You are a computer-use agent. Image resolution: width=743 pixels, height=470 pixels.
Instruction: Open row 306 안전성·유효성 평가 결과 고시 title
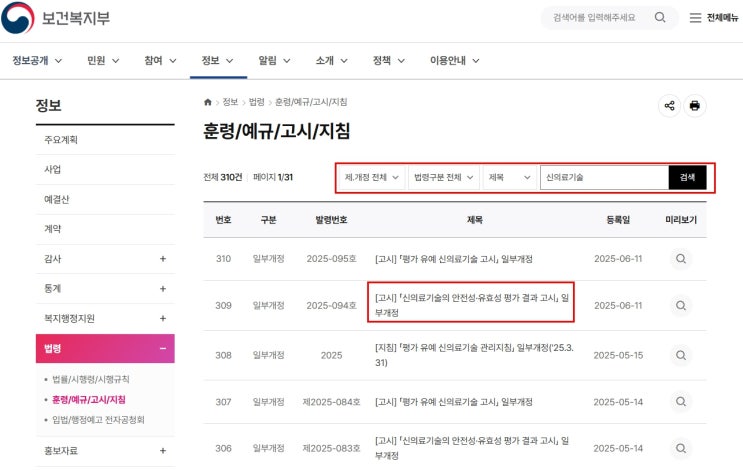(x=472, y=448)
